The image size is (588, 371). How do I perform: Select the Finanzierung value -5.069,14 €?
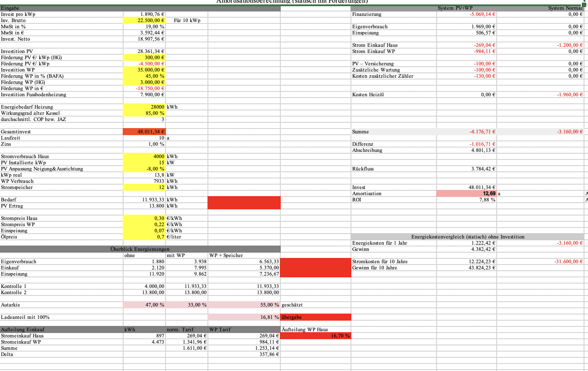(482, 14)
